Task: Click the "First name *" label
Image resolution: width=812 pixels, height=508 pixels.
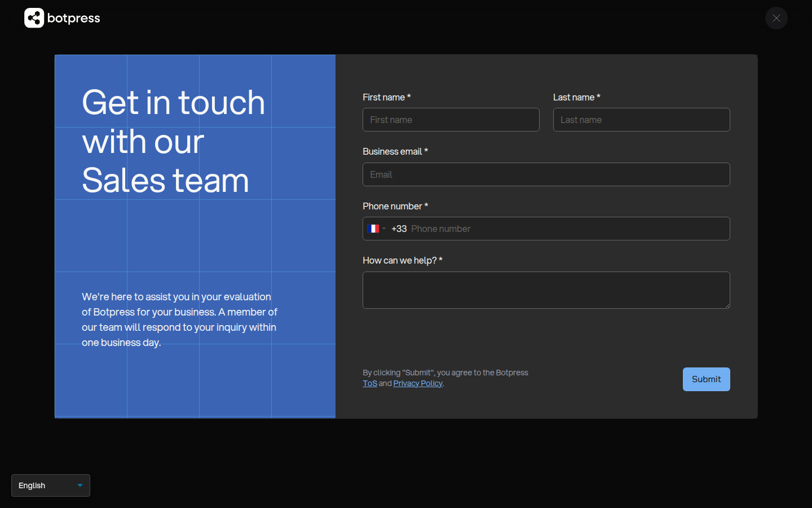Action: pos(386,97)
